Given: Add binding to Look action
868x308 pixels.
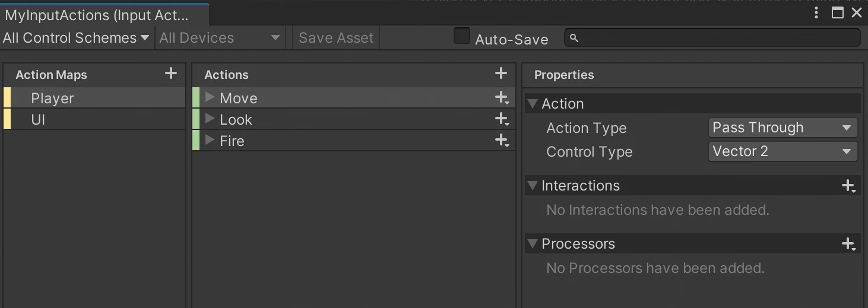Looking at the screenshot, I should tap(502, 119).
